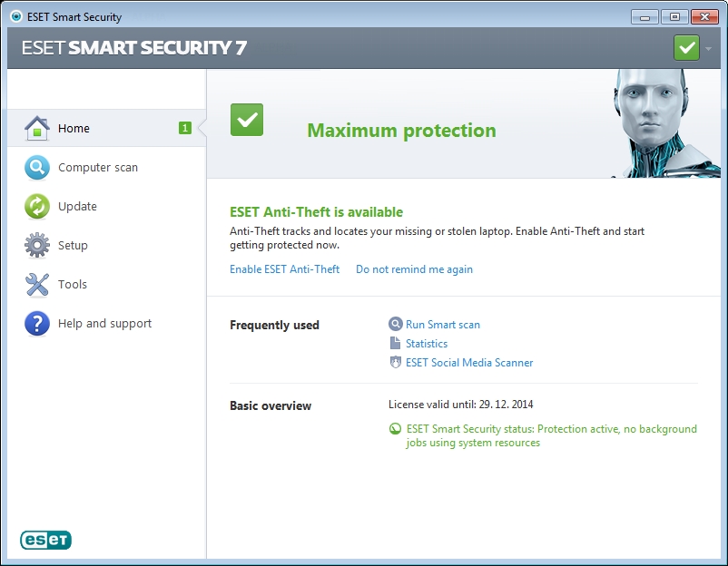
Task: Click the Enable ESET Anti-Theft link
Action: point(284,269)
